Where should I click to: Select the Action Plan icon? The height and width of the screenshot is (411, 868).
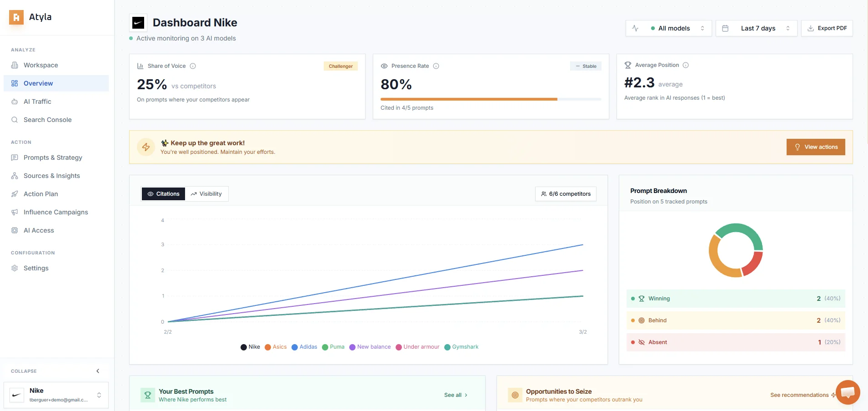(x=15, y=194)
